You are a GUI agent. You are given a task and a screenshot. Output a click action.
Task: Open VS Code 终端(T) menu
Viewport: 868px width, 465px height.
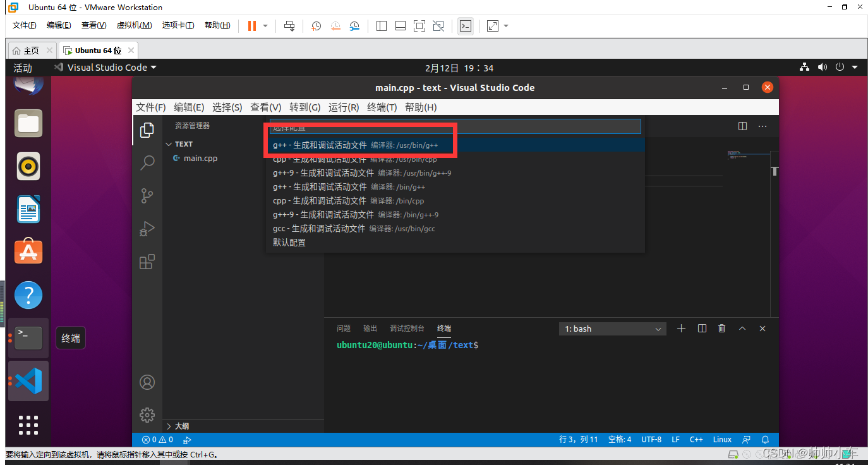[x=382, y=107]
